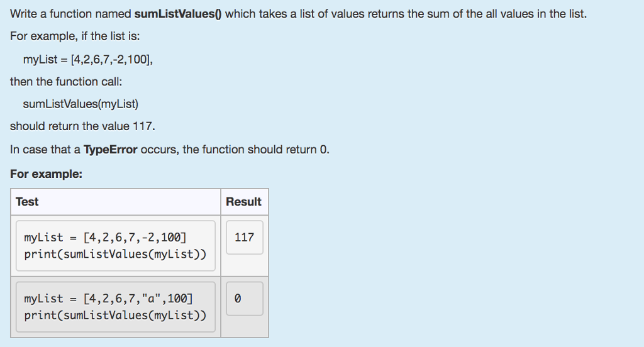Click the bold sumListValues() function name
This screenshot has width=644, height=347.
click(178, 14)
